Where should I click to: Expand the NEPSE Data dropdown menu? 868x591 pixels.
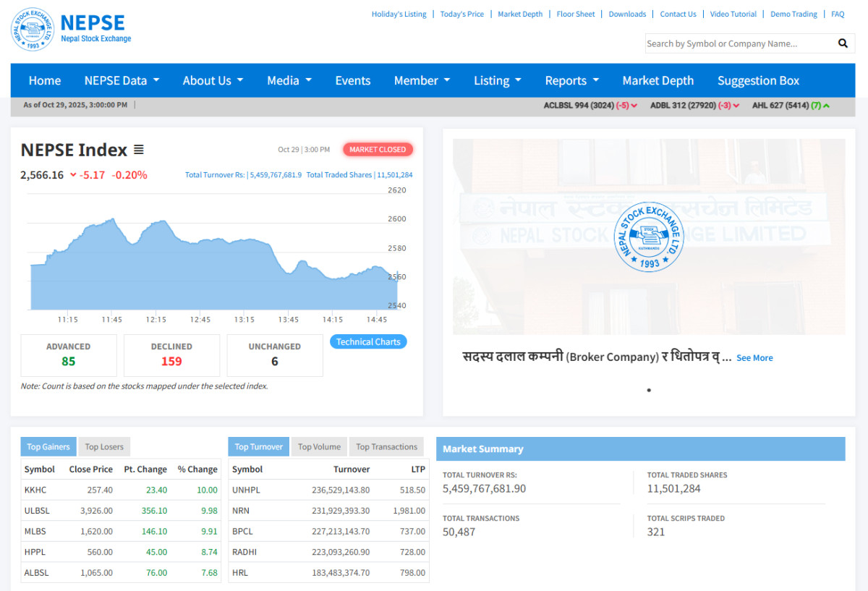(x=122, y=80)
